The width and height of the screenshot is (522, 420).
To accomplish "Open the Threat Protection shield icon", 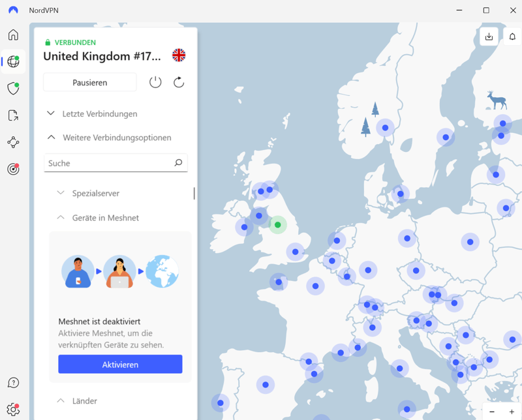I will coord(13,89).
